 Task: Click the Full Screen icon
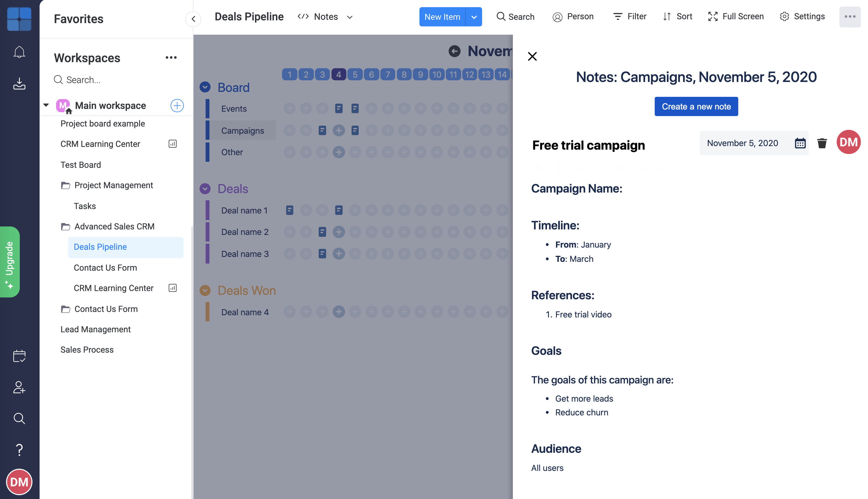pyautogui.click(x=713, y=16)
